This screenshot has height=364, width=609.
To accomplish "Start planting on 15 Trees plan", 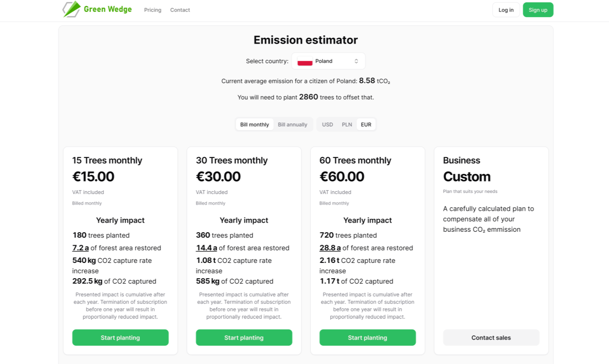I will point(120,338).
